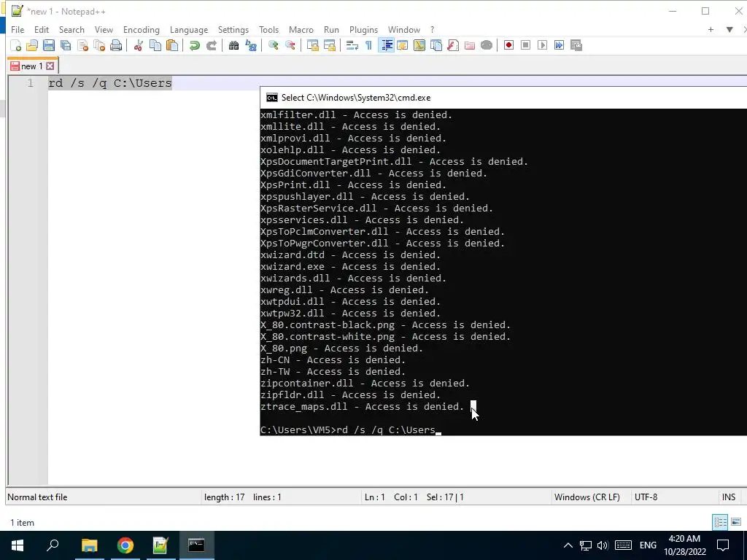The image size is (747, 560).
Task: Redo the action using toolbar redo icon
Action: pyautogui.click(x=212, y=45)
